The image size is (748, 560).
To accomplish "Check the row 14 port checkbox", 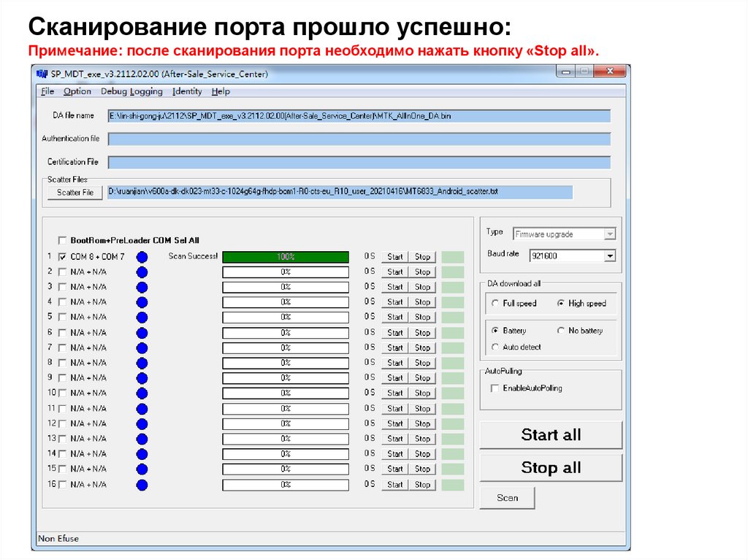I will [62, 453].
